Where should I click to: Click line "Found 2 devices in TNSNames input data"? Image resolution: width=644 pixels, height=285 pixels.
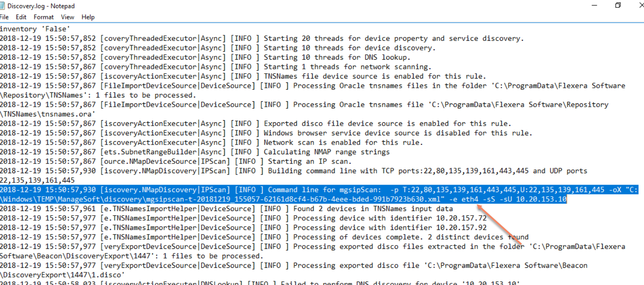[226, 208]
